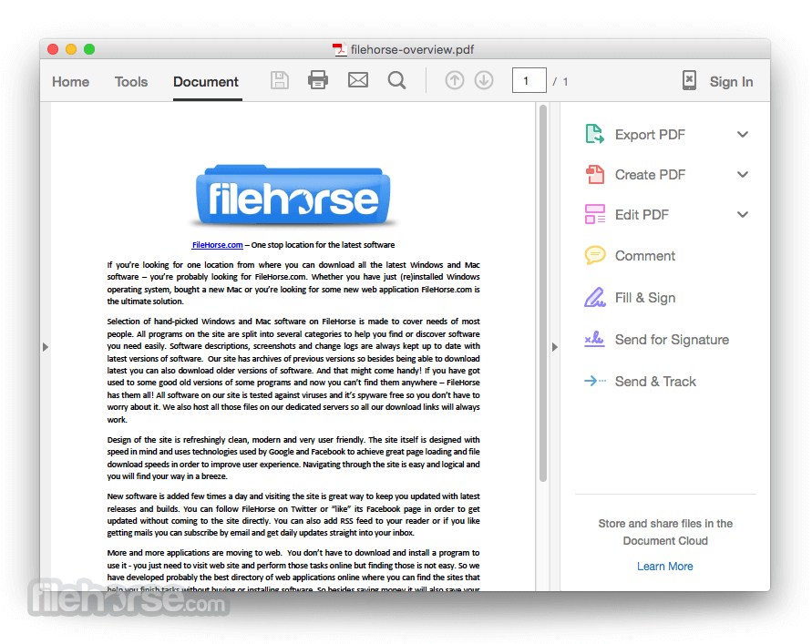Screen dimensions: 812x644
Task: Open the Find text magnifier
Action: [396, 80]
